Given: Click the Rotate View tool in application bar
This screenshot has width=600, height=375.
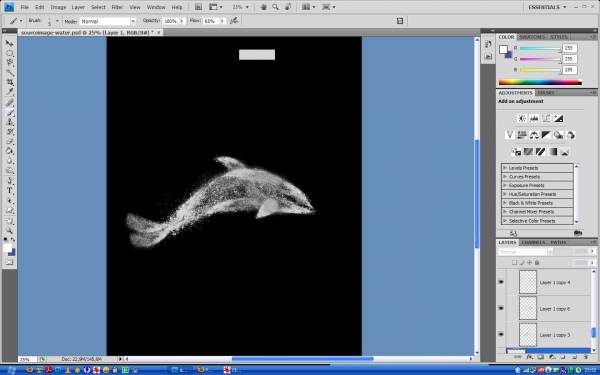Looking at the screenshot, I should tap(288, 7).
